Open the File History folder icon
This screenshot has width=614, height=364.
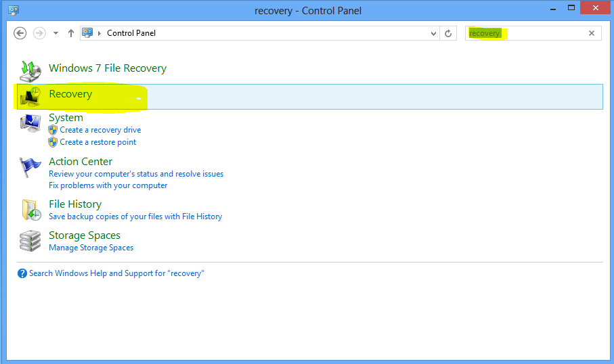coord(31,209)
